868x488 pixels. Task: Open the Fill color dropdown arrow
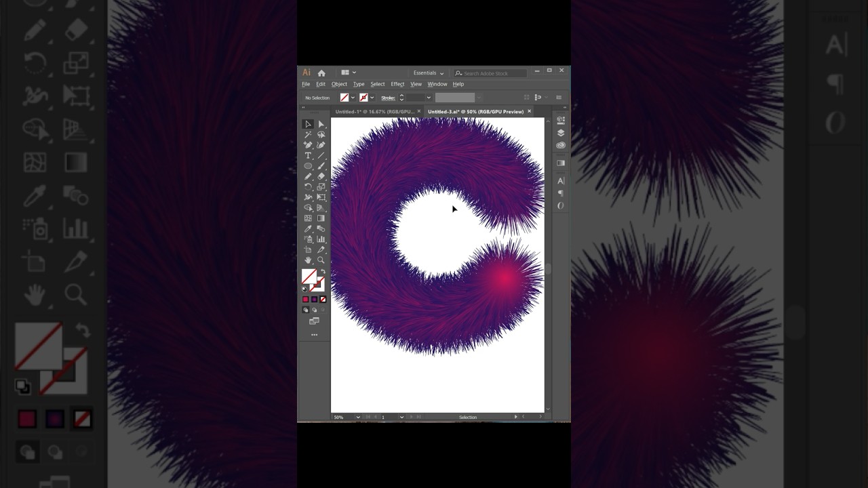[x=353, y=98]
